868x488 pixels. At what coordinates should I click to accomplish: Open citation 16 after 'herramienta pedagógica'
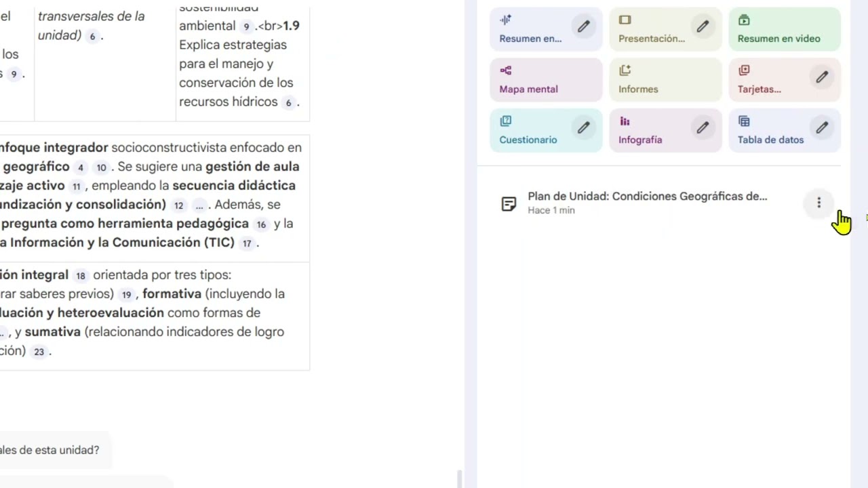tap(261, 224)
